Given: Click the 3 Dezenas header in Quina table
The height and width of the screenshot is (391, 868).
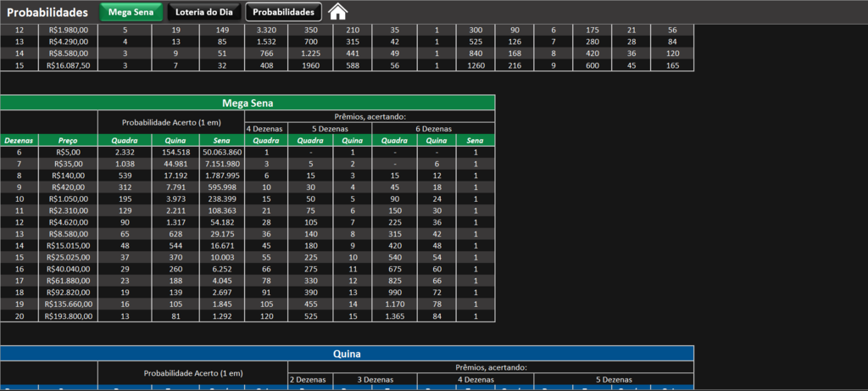Looking at the screenshot, I should 375,379.
